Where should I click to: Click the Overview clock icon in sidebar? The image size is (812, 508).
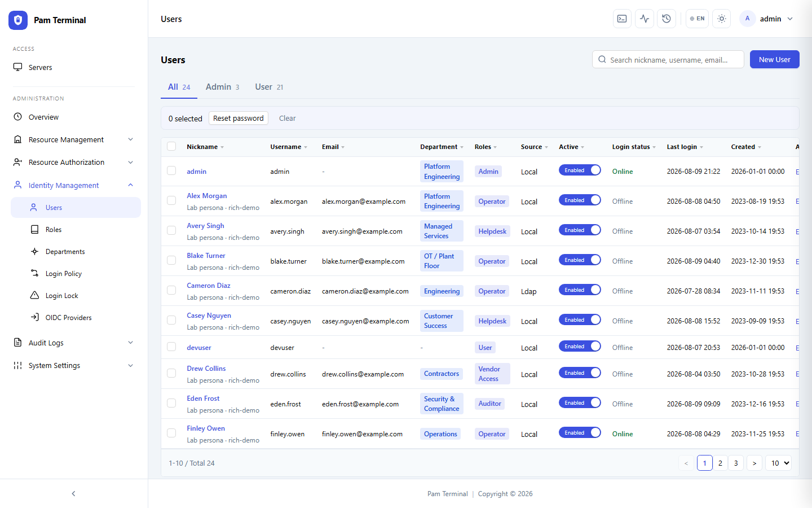(17, 117)
